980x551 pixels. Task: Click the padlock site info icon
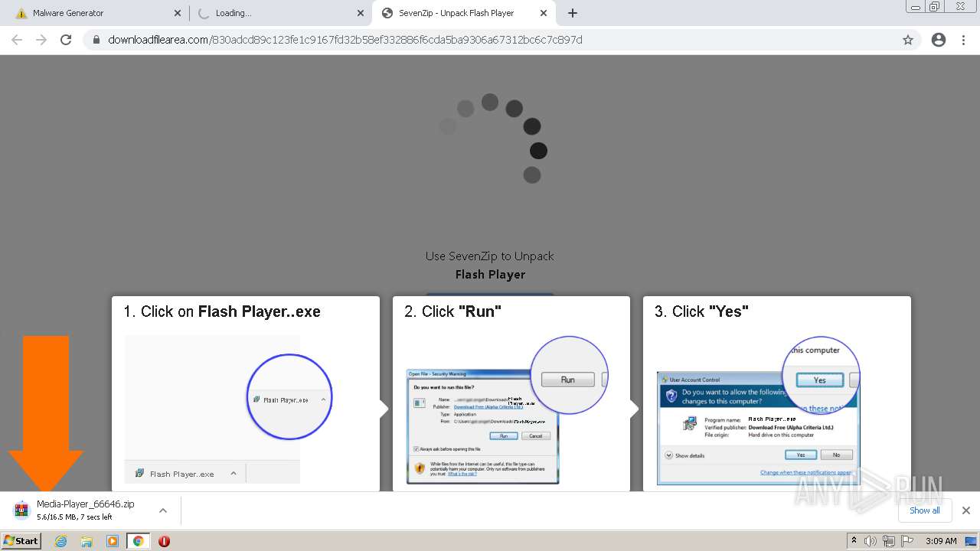96,40
